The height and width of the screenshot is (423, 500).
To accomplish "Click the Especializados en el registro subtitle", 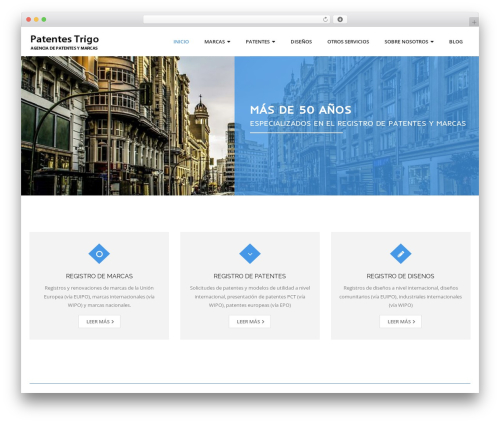I will [x=358, y=123].
